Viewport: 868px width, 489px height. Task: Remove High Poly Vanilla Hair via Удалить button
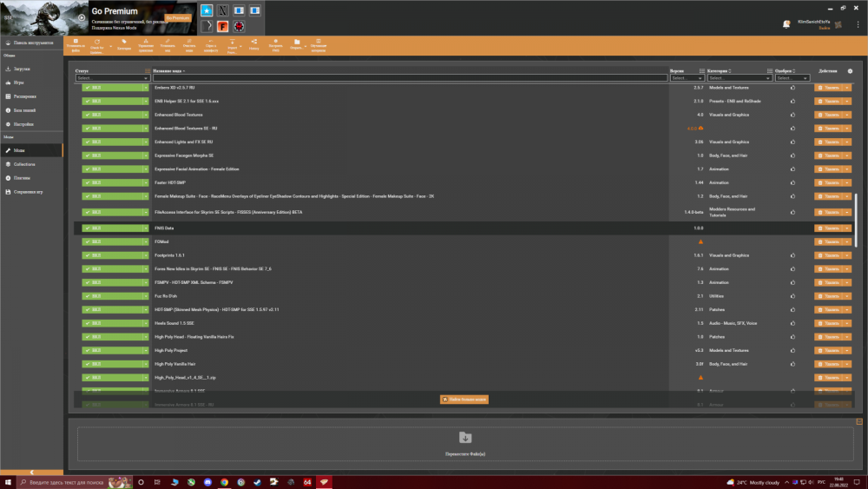coord(829,364)
